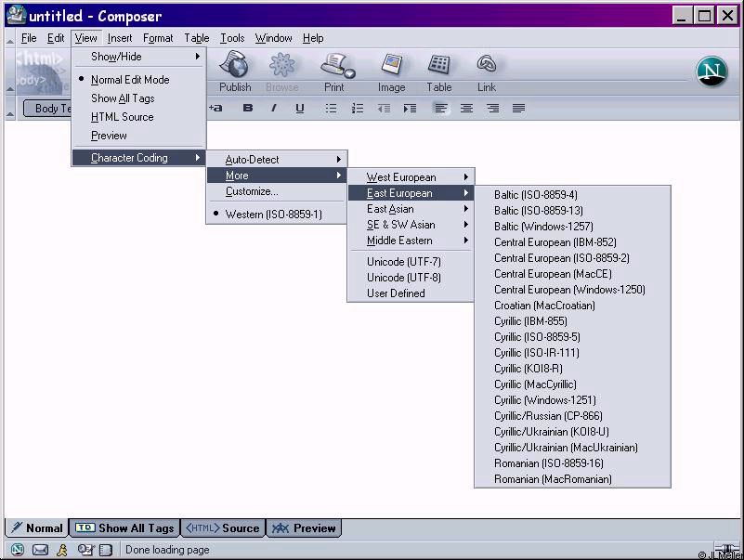Toggle italic formatting
Image resolution: width=744 pixels, height=560 pixels.
click(x=273, y=109)
